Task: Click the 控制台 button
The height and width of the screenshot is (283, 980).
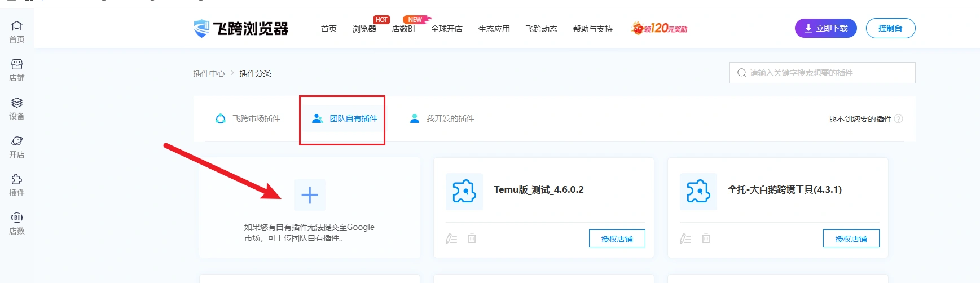Action: click(x=891, y=28)
